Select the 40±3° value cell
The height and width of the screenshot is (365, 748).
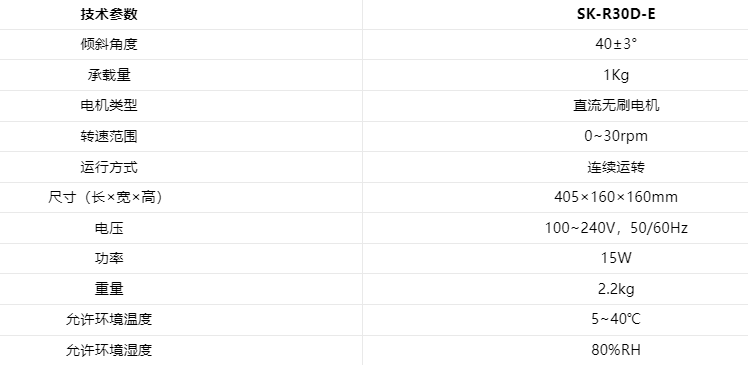click(616, 44)
